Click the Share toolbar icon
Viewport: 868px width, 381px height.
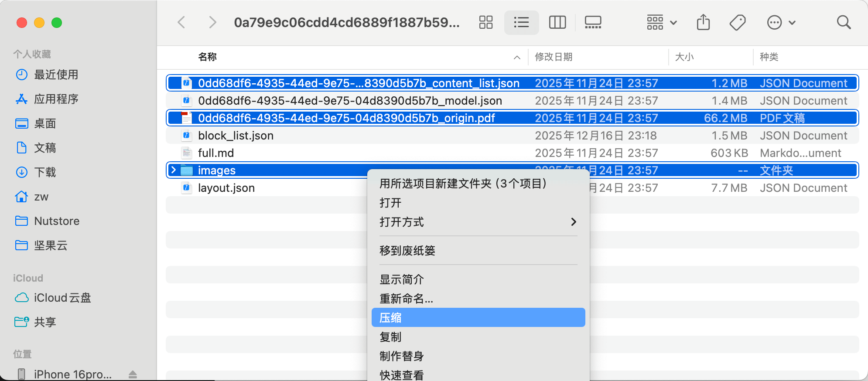point(703,22)
